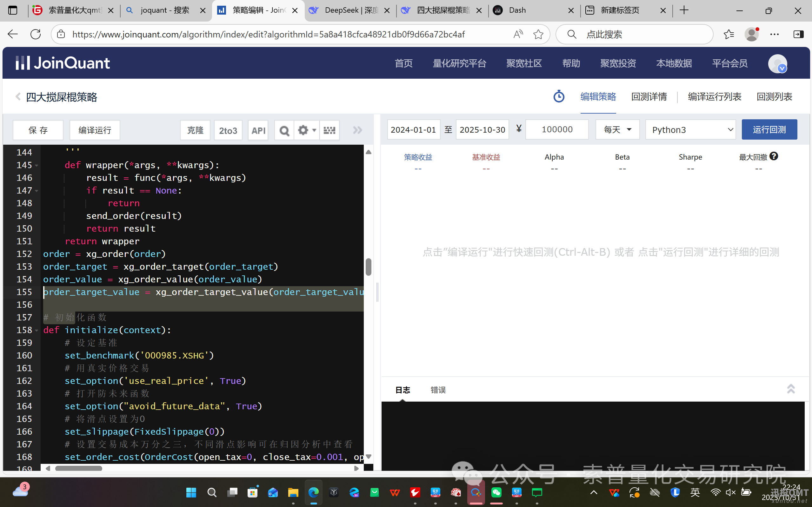Click the editor search magnifier icon
Image resolution: width=812 pixels, height=507 pixels.
point(284,130)
